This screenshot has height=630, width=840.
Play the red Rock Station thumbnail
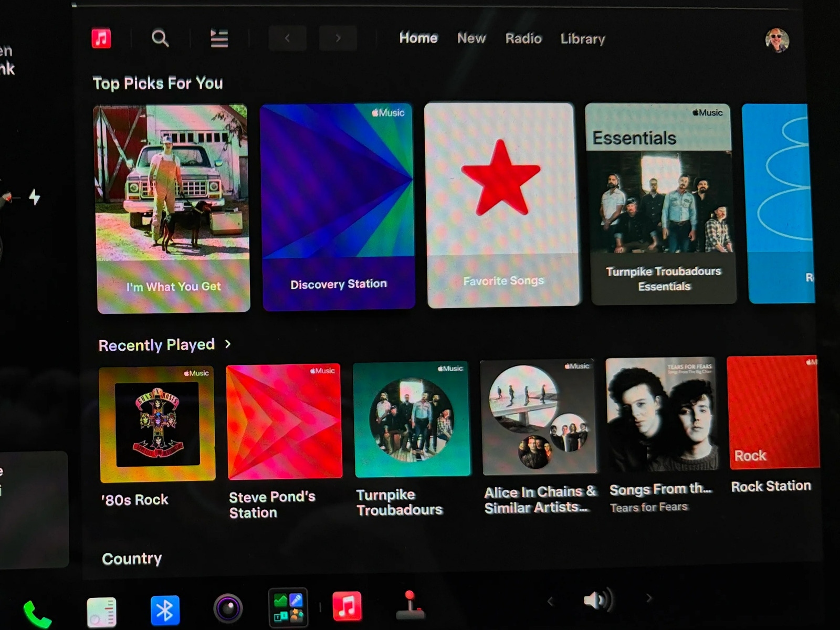(773, 412)
